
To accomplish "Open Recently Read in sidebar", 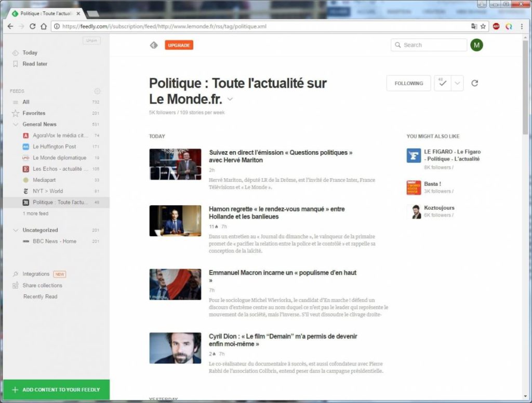I will click(41, 297).
